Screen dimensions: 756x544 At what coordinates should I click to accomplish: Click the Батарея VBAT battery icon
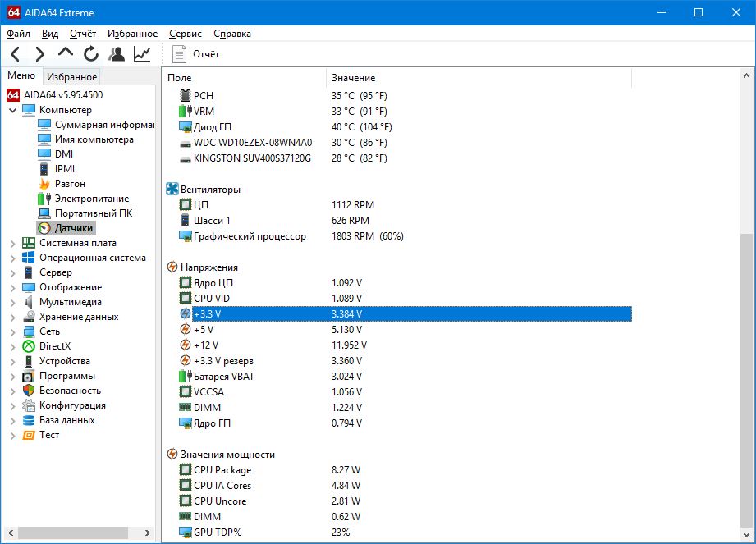pyautogui.click(x=186, y=376)
